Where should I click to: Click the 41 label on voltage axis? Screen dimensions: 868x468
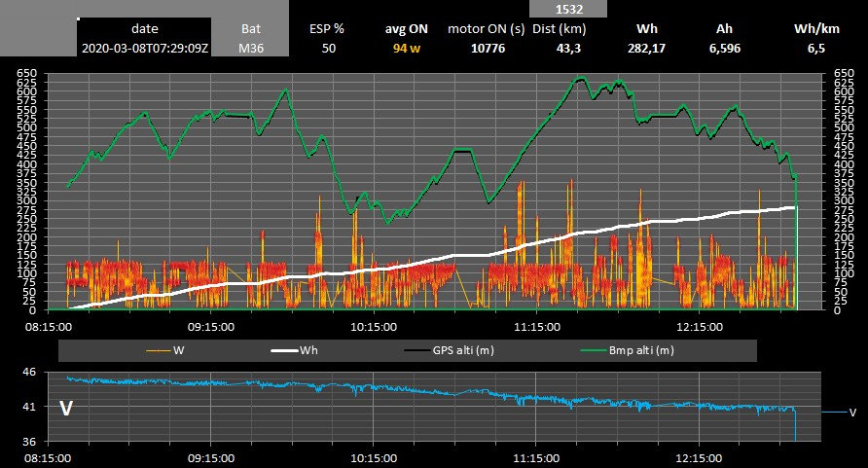(29, 407)
